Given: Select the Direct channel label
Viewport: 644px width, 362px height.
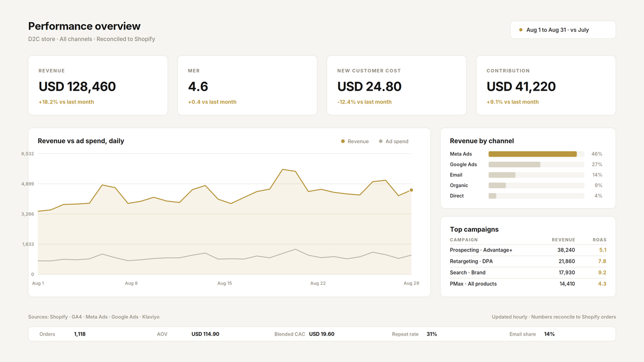Looking at the screenshot, I should point(457,196).
